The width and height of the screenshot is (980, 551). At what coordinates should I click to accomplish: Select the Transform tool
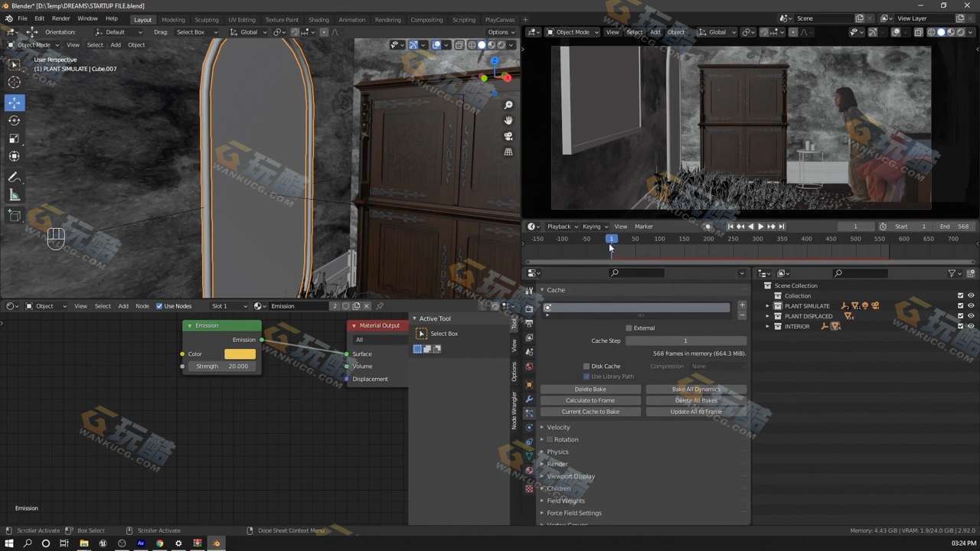click(15, 156)
